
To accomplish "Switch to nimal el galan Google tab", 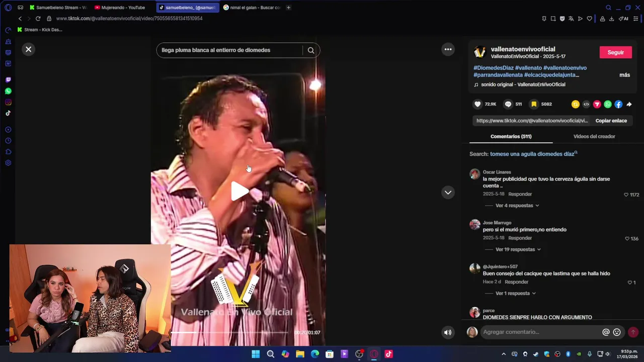I will [x=252, y=8].
